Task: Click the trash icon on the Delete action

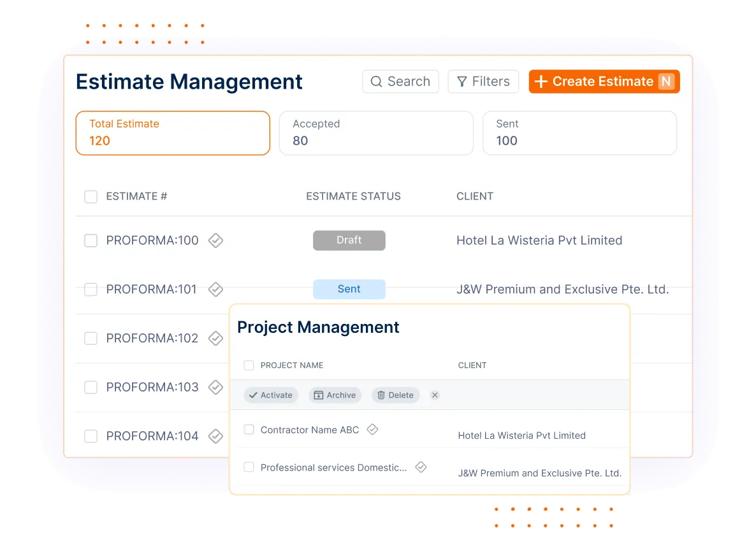Action: coord(380,395)
